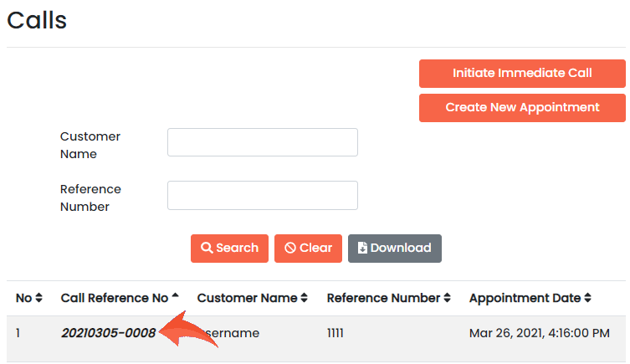Click the appointment date Mar 26, 2021 cell
Screen dimensions: 630x364
point(539,333)
